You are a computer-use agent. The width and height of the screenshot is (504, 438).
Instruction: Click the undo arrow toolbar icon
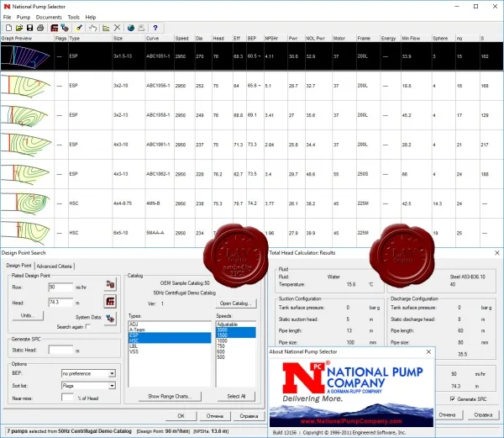click(93, 28)
